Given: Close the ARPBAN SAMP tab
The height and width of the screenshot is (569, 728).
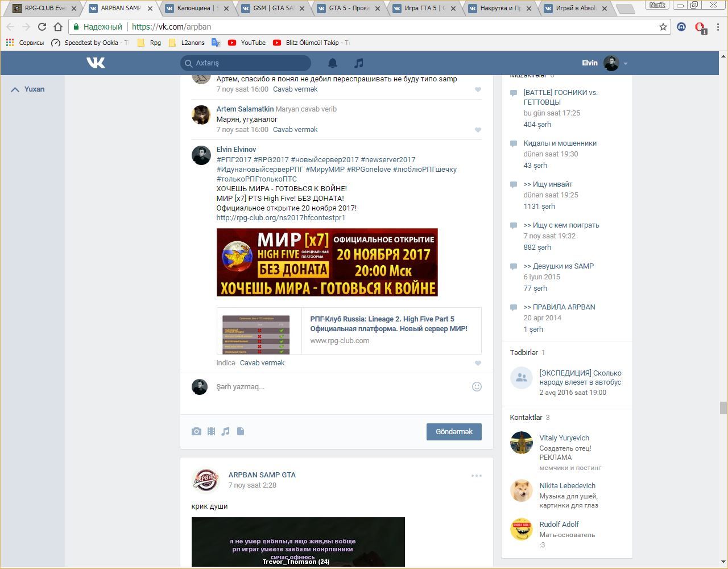Looking at the screenshot, I should [150, 9].
